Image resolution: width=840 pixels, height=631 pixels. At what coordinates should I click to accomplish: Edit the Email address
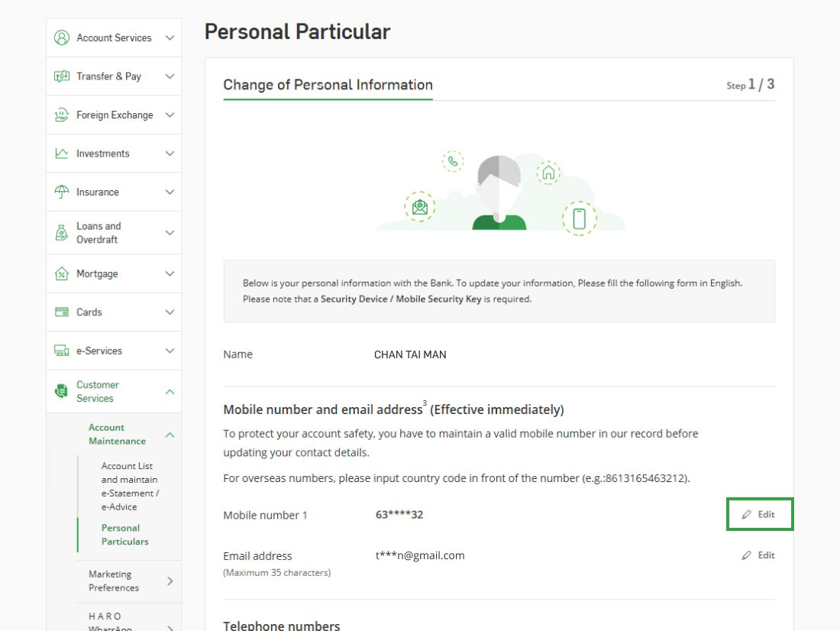(x=758, y=555)
